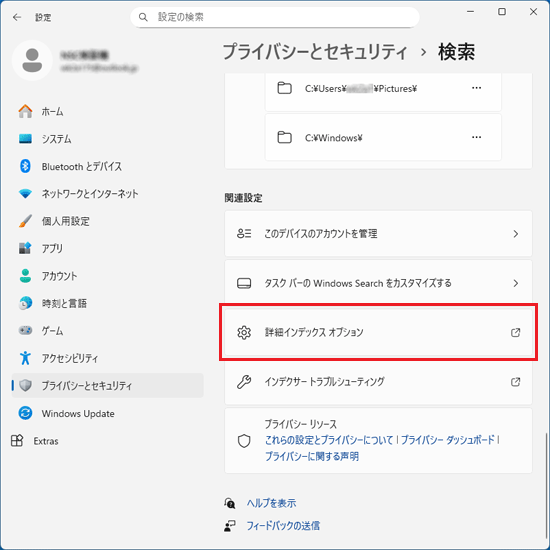Open more options for Pictures folder

point(476,88)
